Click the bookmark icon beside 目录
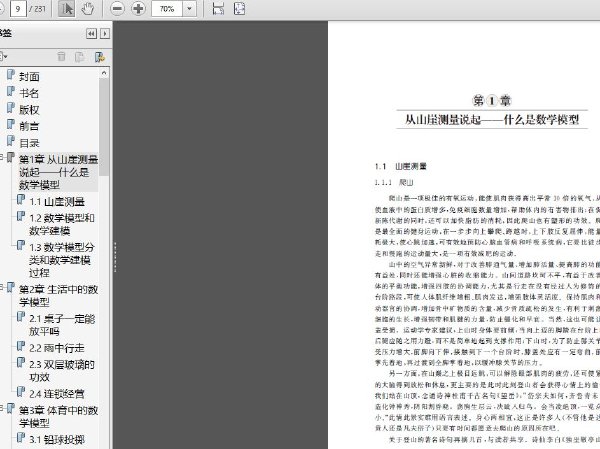This screenshot has height=449, width=600. tap(11, 142)
